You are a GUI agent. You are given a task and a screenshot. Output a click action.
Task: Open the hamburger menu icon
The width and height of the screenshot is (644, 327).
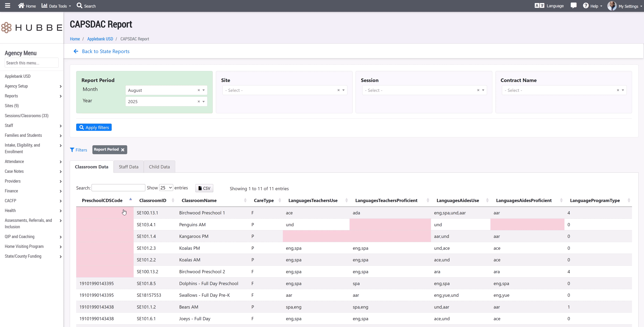[7, 6]
